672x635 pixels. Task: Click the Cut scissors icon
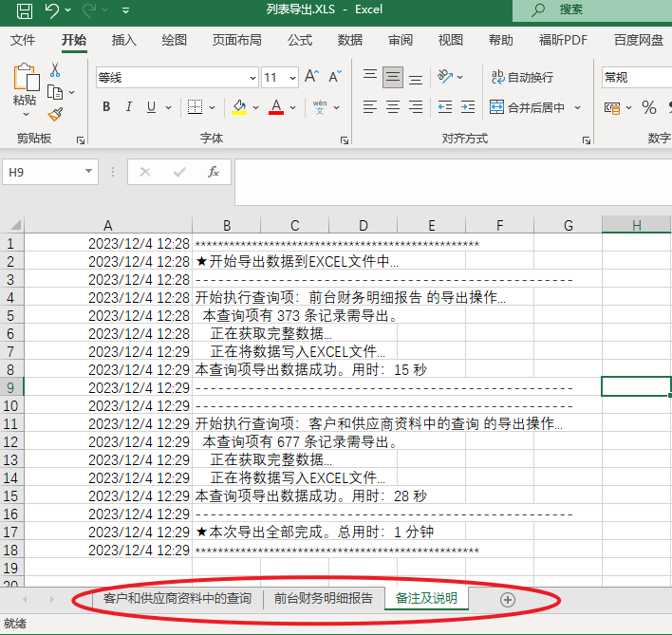[55, 70]
